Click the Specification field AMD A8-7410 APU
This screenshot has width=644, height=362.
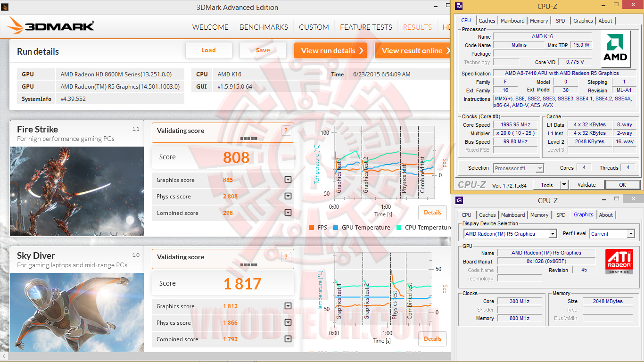coord(564,74)
